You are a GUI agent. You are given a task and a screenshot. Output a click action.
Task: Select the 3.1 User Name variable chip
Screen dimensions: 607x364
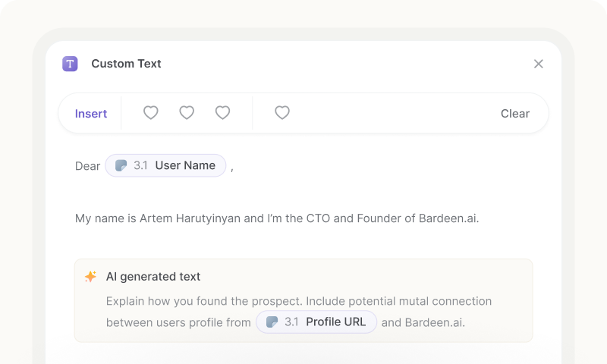point(165,165)
